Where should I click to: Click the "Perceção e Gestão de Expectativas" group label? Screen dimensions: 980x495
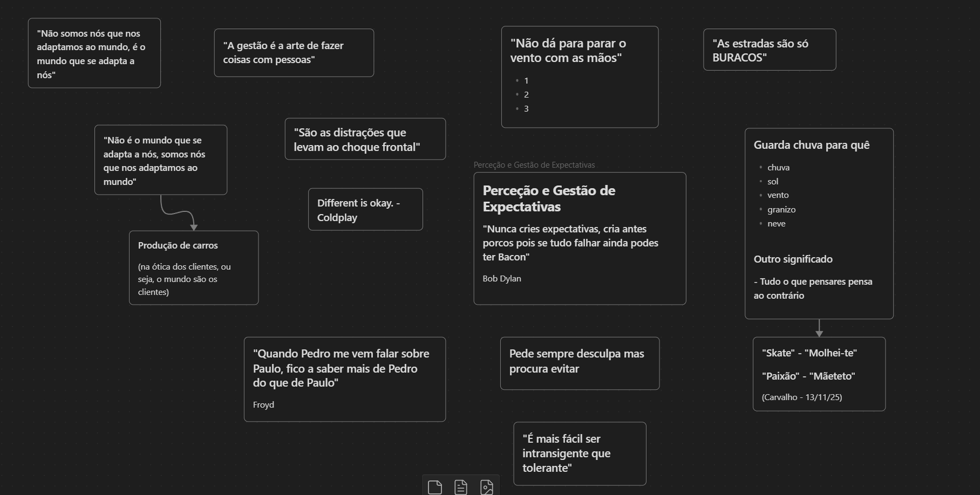[534, 165]
